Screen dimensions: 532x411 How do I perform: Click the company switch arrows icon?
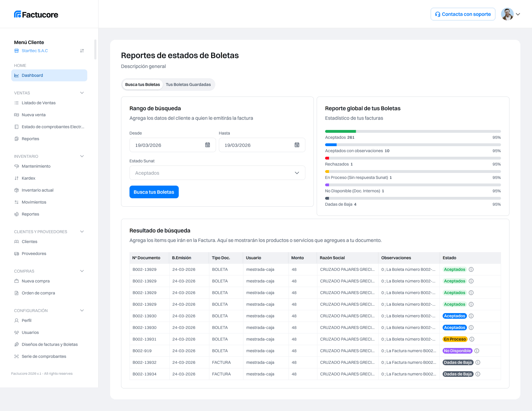[82, 51]
